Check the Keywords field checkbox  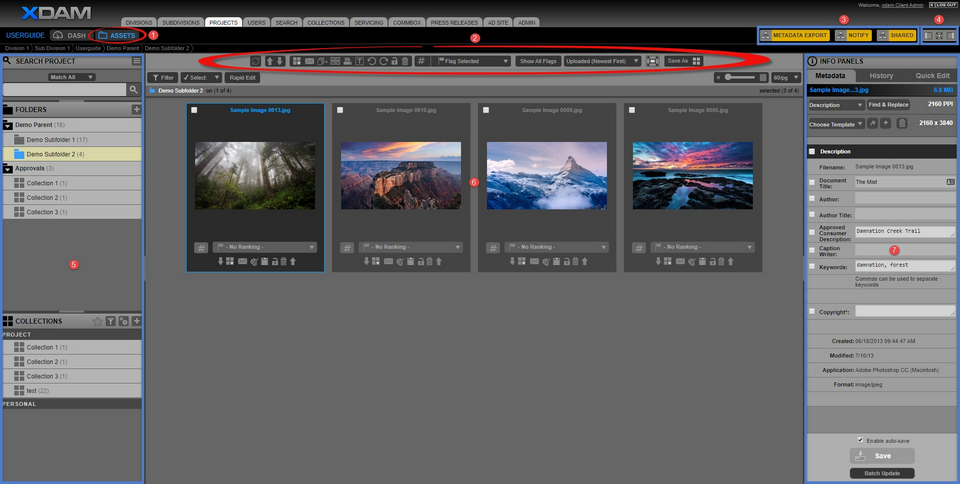[812, 267]
